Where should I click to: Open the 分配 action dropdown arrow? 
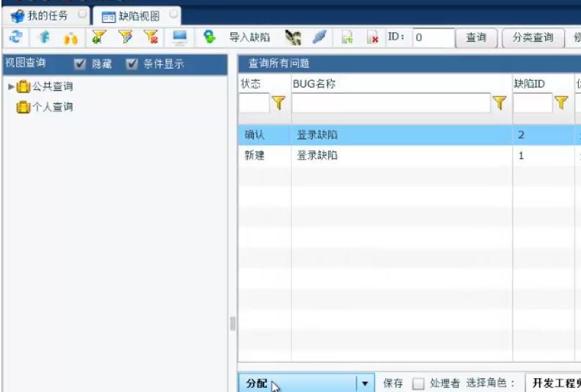[365, 383]
